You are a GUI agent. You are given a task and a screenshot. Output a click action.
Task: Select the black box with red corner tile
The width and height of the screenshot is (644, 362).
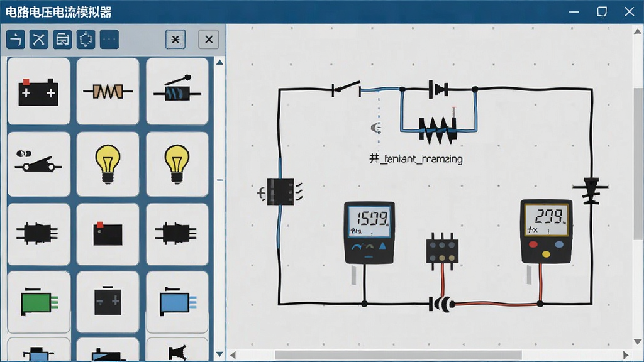(x=108, y=234)
